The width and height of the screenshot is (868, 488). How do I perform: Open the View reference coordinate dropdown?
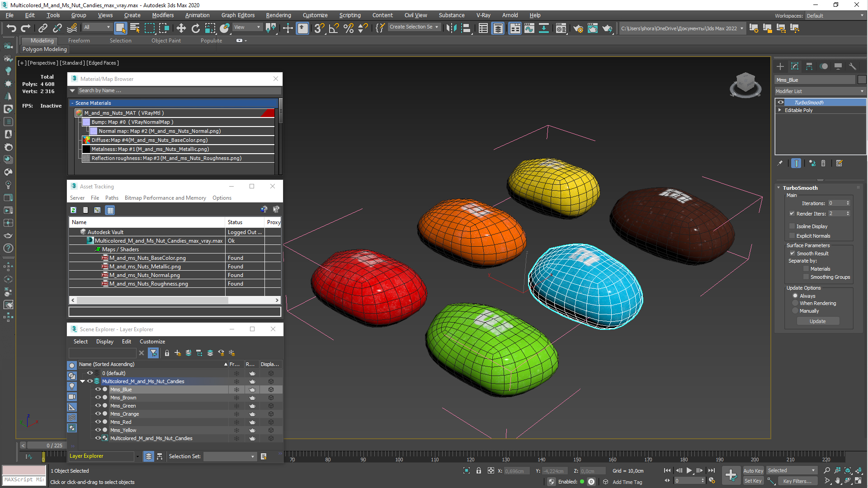click(247, 27)
